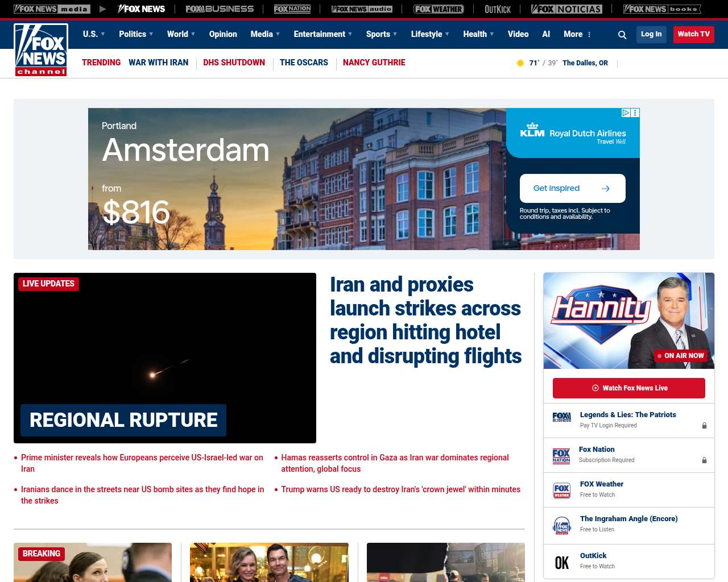
Task: Click the Fox News channel logo
Action: point(41,50)
